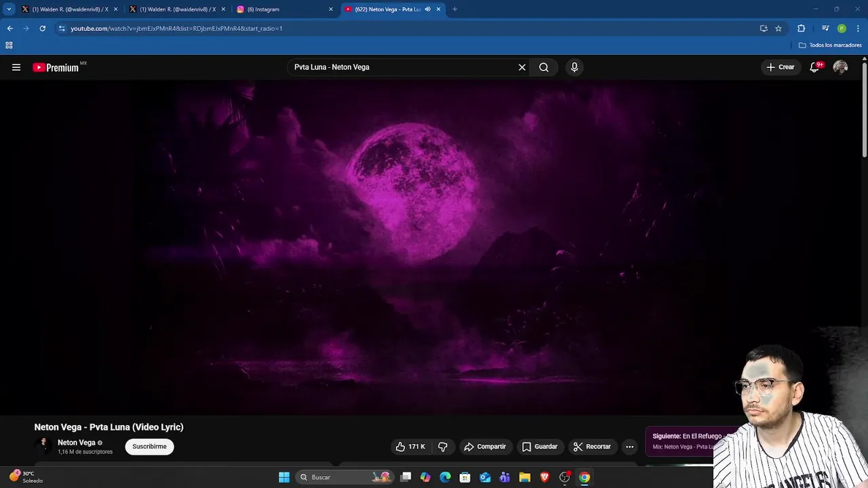View site information icon in address bar

point(62,28)
